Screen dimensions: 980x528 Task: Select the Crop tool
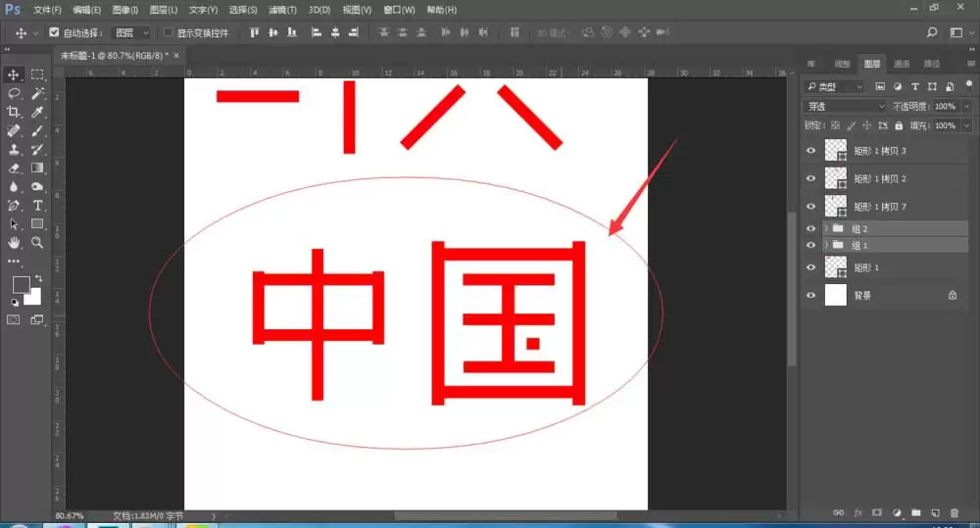point(13,112)
